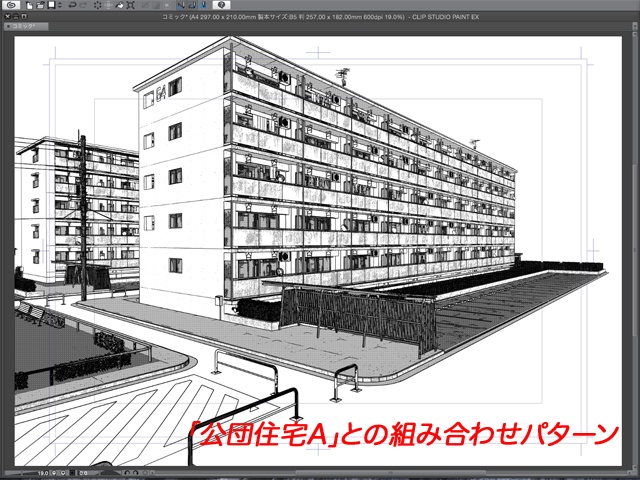
Task: Click the Open file icon
Action: click(x=40, y=5)
